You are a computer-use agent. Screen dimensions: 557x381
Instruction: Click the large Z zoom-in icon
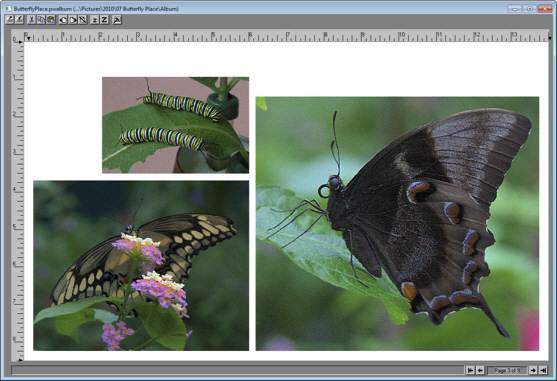point(104,20)
